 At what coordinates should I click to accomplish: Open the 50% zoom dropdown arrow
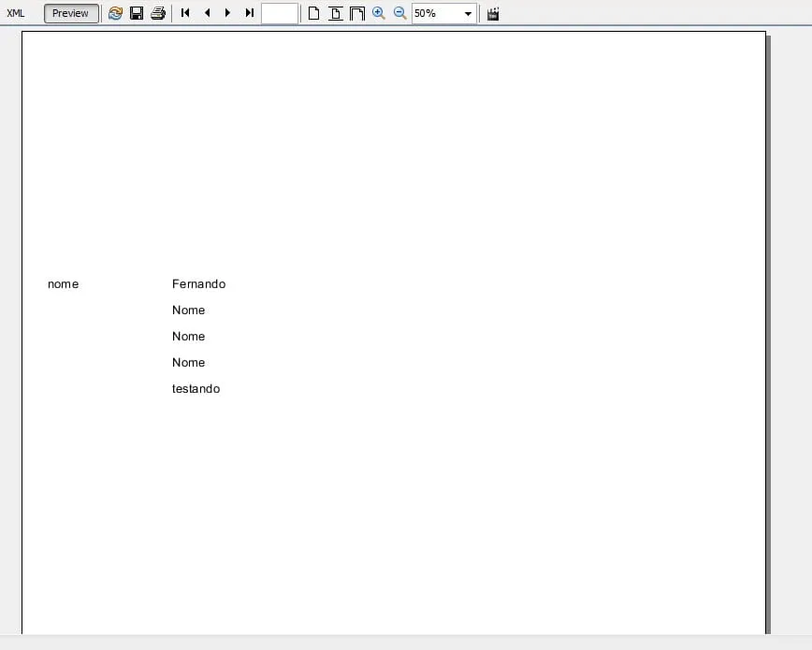[468, 14]
